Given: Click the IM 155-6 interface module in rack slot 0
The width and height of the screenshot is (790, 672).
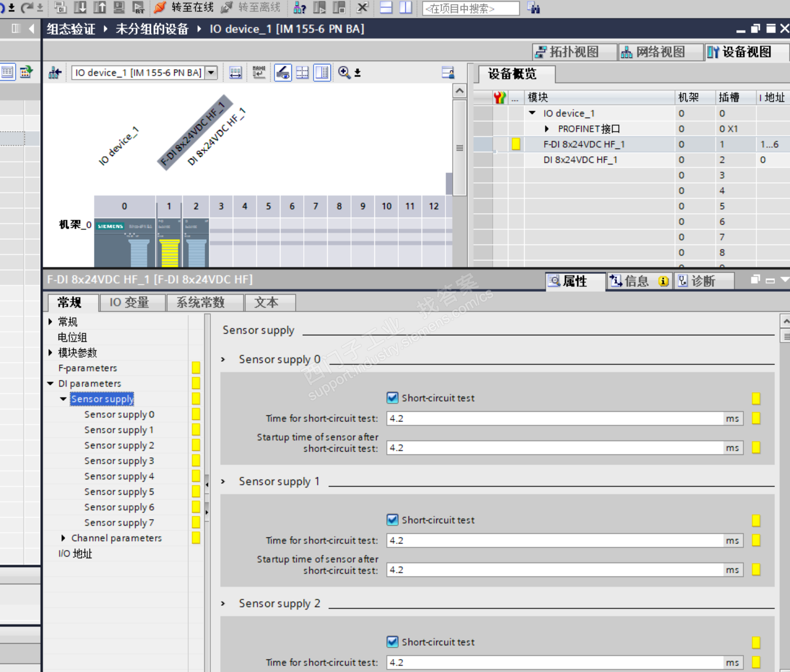Looking at the screenshot, I should [x=125, y=242].
